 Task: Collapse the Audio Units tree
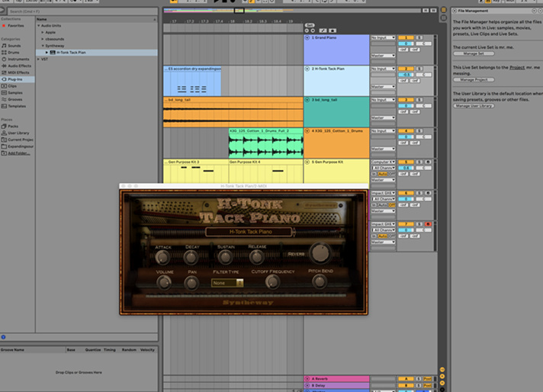point(38,26)
